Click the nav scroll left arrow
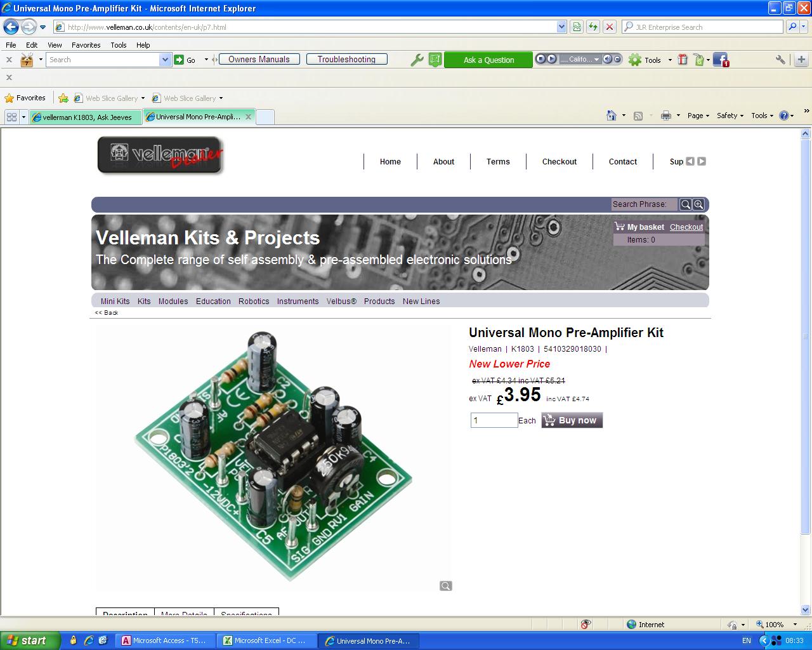The height and width of the screenshot is (650, 812). pos(690,161)
